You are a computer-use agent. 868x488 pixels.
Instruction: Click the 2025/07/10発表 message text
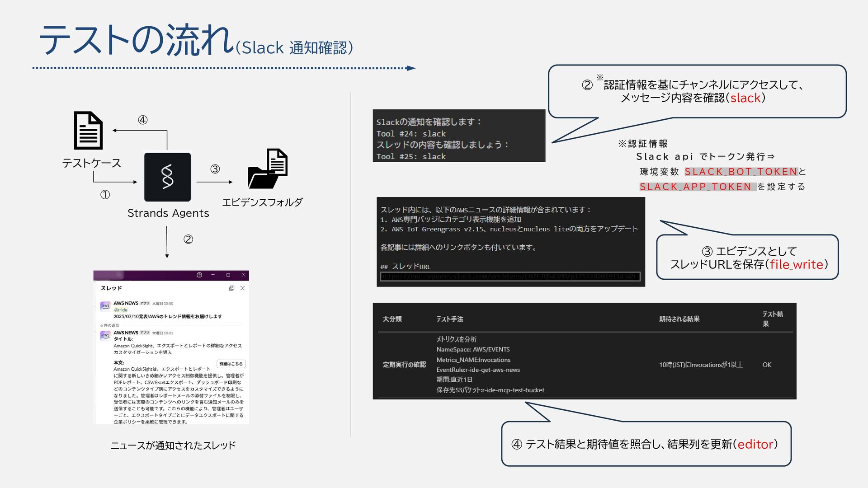168,317
